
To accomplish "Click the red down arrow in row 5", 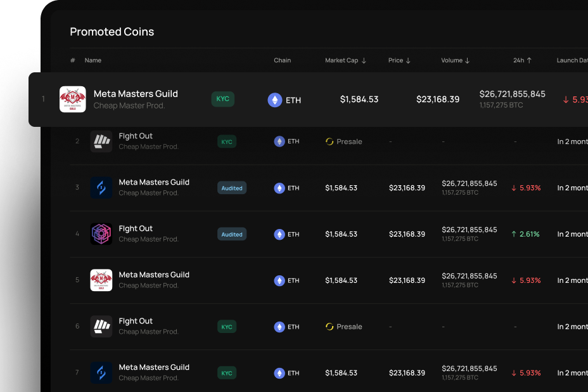I will (x=514, y=280).
